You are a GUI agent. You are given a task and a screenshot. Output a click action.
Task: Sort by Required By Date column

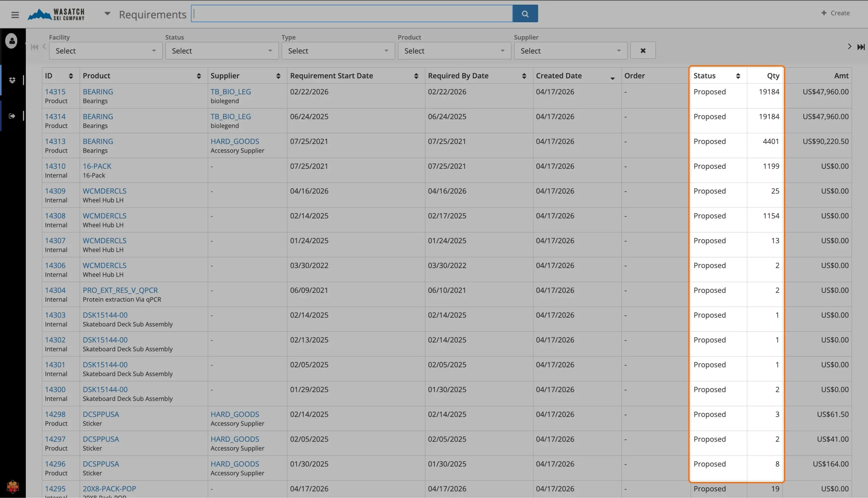click(x=524, y=76)
